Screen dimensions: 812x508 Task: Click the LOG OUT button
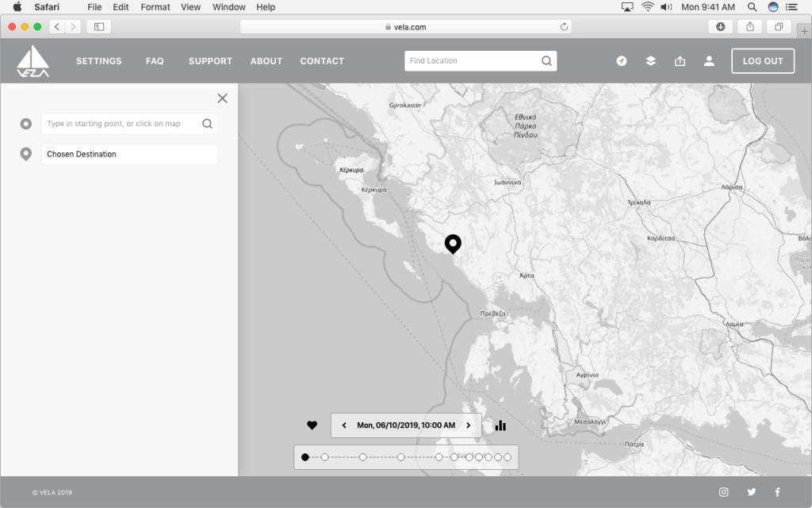click(762, 61)
